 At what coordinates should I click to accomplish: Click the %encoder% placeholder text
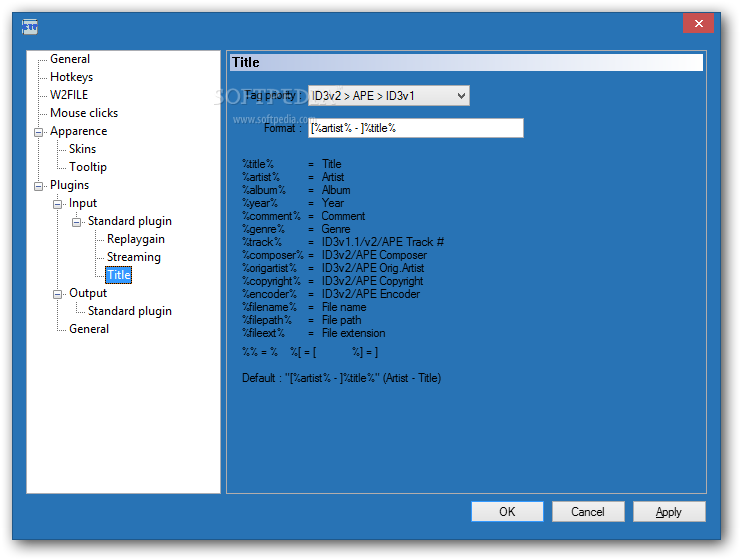click(x=270, y=294)
